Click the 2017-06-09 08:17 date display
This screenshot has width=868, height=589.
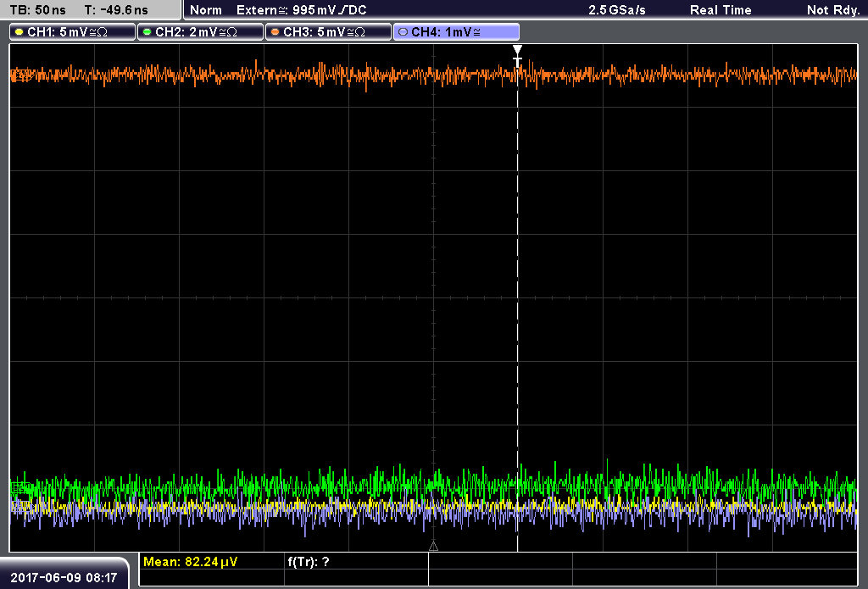[x=64, y=578]
